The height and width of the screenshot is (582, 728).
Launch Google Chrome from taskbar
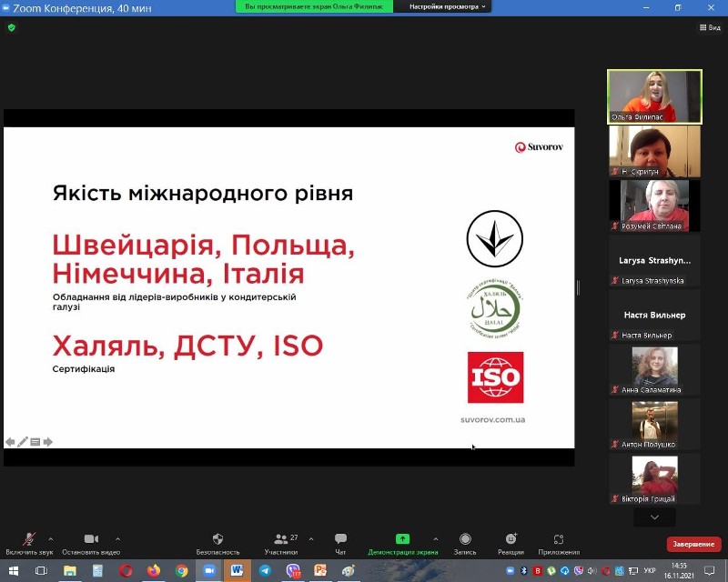(x=181, y=570)
